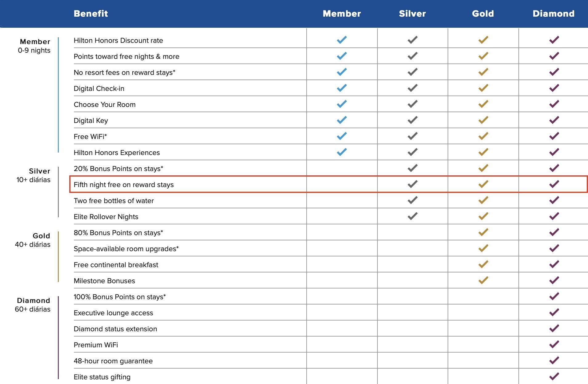Screen dimensions: 588x384
Task: Click '100% Bonus Points on stays*' text
Action: point(120,297)
